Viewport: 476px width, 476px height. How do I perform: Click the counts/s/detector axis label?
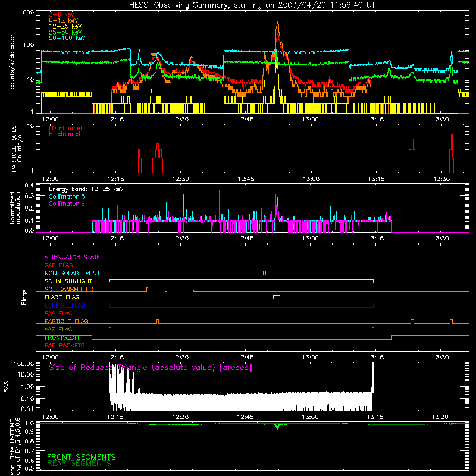[x=12, y=62]
